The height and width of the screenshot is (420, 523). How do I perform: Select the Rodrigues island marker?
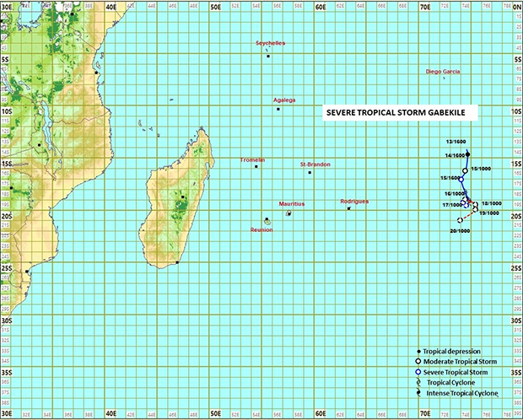tap(348, 208)
